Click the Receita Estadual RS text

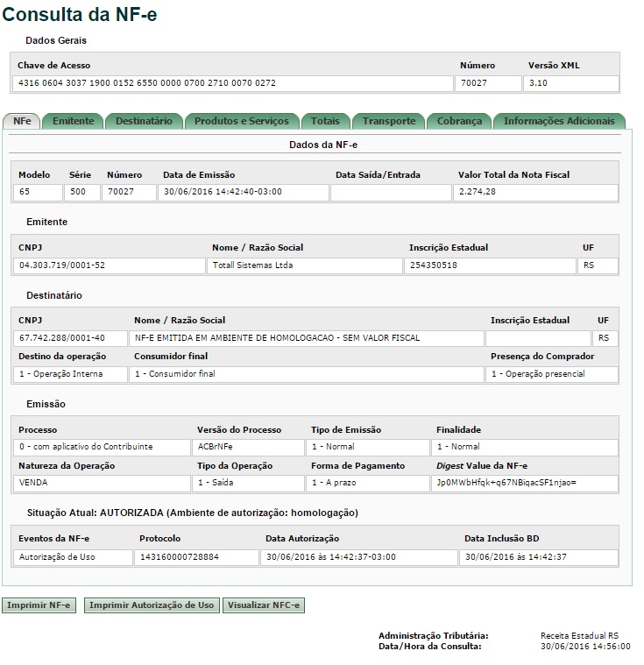[x=579, y=636]
